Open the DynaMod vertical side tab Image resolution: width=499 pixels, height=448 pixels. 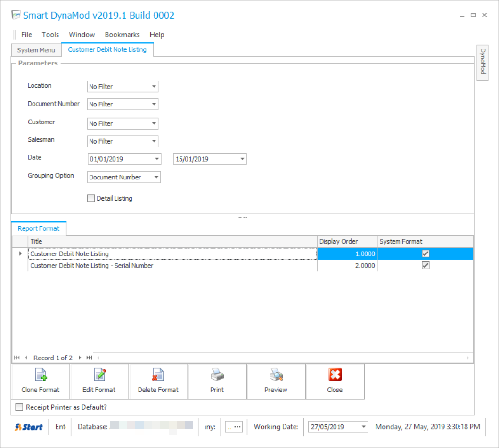tap(483, 62)
